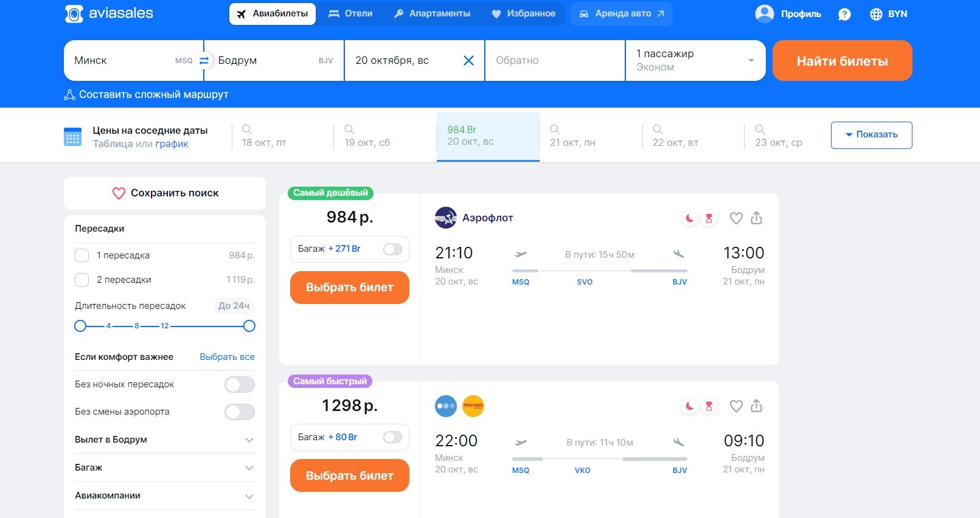Screen dimensions: 980x518
Task: Add the 1298 р. ticket to favorites
Action: coord(736,406)
